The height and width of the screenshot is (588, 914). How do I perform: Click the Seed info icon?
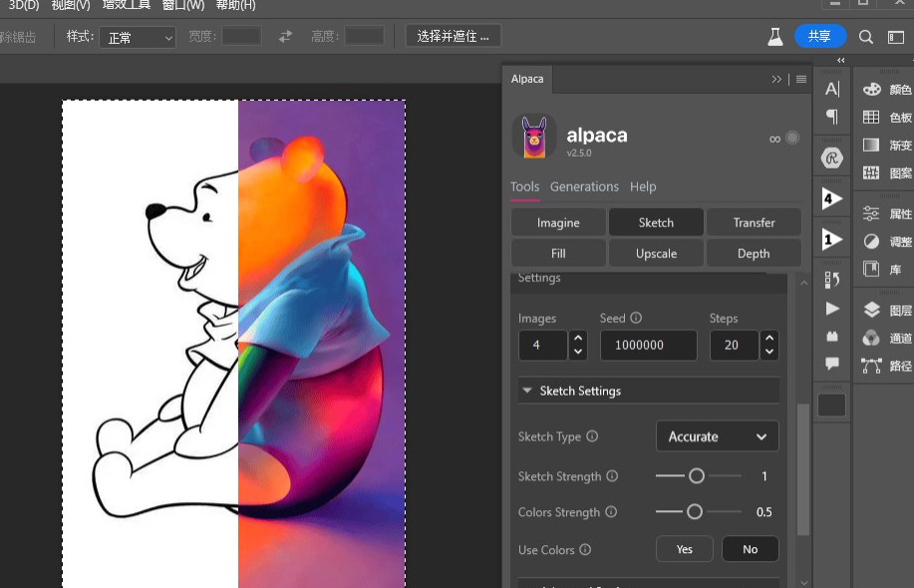pyautogui.click(x=636, y=318)
